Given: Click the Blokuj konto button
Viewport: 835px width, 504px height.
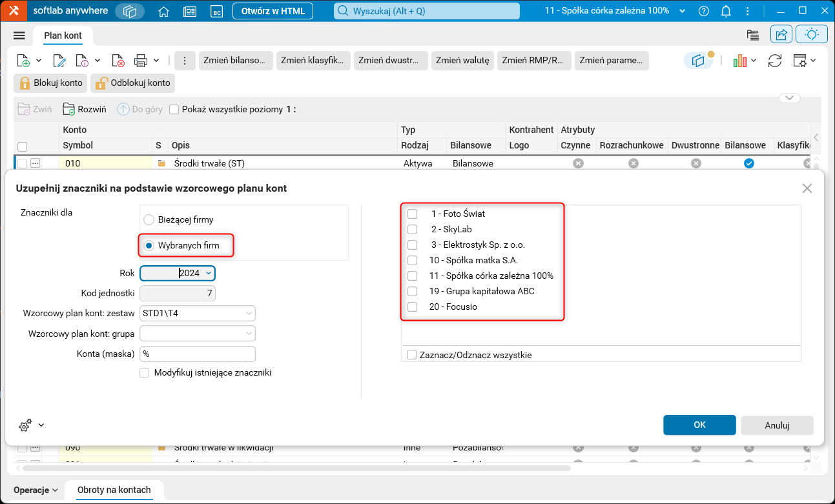Looking at the screenshot, I should pos(51,83).
